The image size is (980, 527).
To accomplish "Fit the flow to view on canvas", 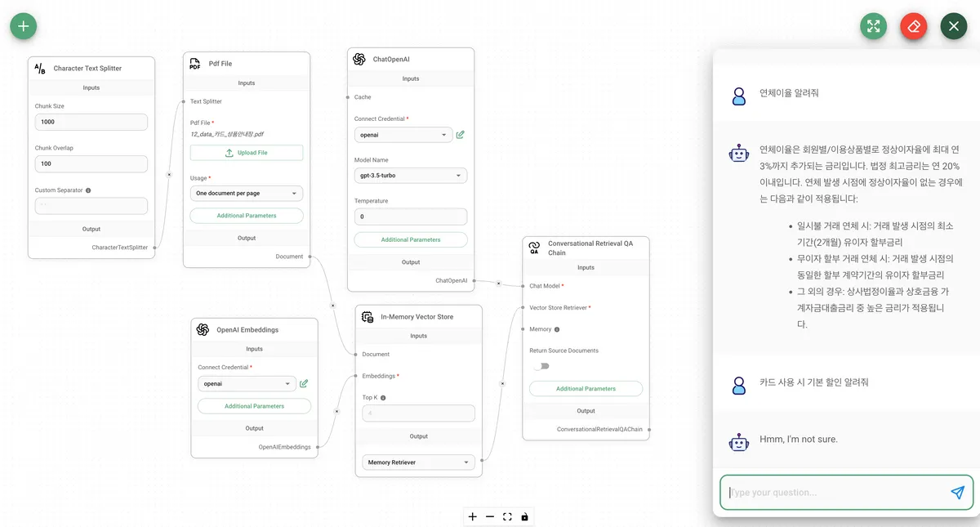I will tap(507, 516).
